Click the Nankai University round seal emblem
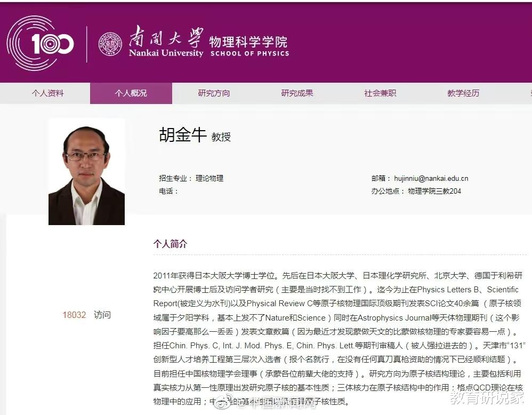The width and height of the screenshot is (532, 415). [110, 44]
